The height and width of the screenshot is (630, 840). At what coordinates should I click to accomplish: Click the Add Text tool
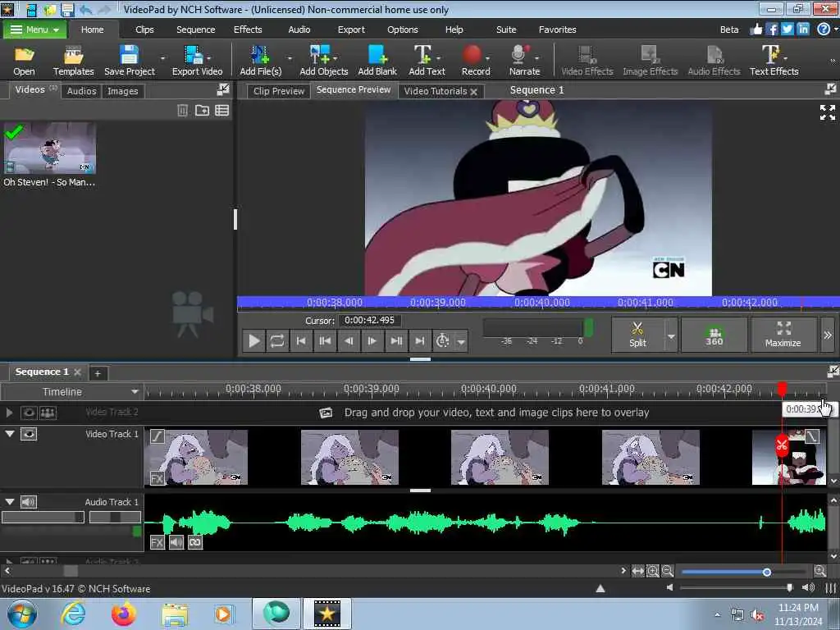(x=427, y=61)
